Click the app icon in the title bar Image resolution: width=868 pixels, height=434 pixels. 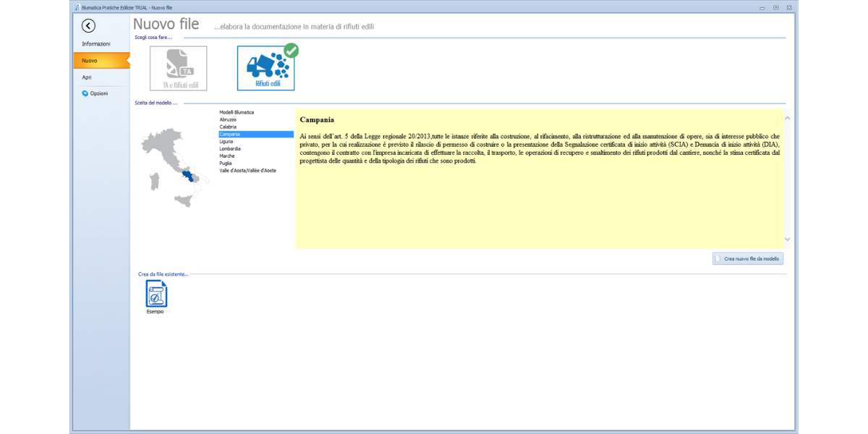(x=76, y=7)
